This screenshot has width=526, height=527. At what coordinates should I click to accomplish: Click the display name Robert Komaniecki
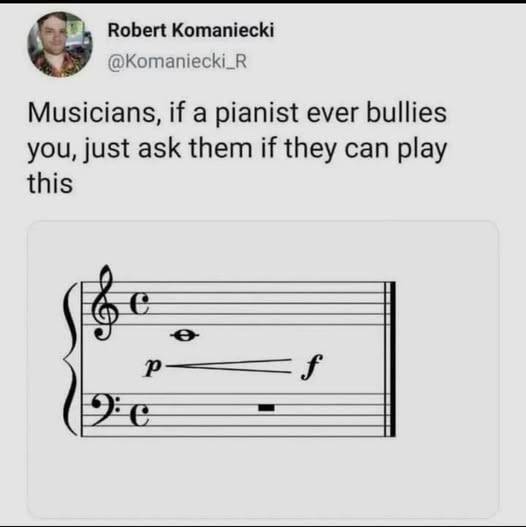coord(191,30)
